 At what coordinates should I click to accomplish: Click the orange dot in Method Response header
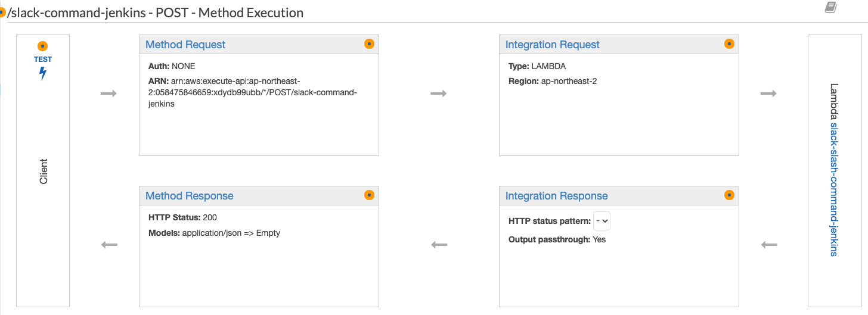[369, 195]
